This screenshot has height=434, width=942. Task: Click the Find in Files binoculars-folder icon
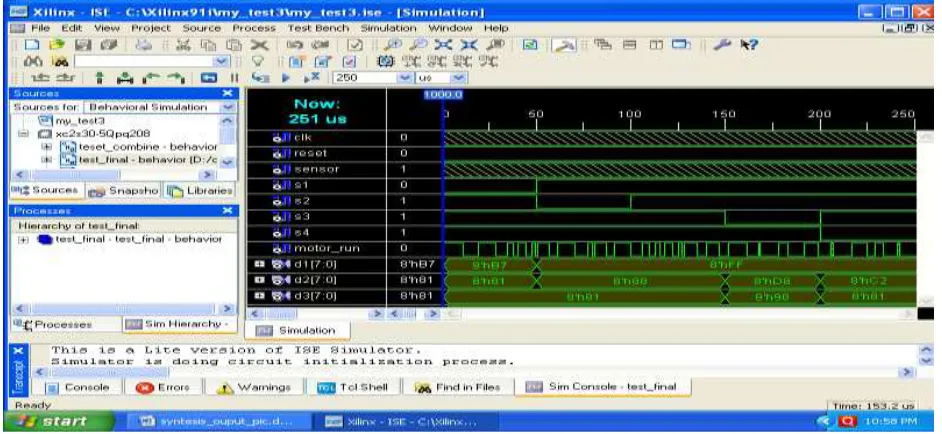[x=61, y=61]
